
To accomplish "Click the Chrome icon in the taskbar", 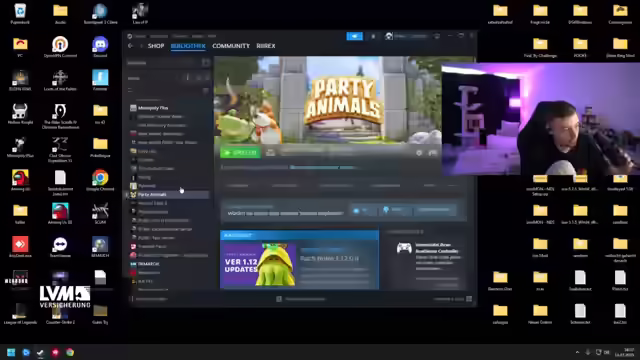I will click(x=70, y=352).
